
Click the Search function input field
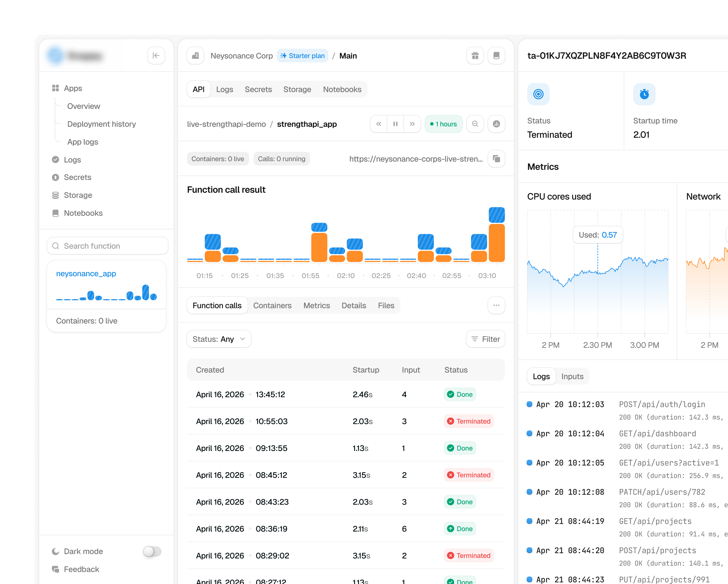107,246
